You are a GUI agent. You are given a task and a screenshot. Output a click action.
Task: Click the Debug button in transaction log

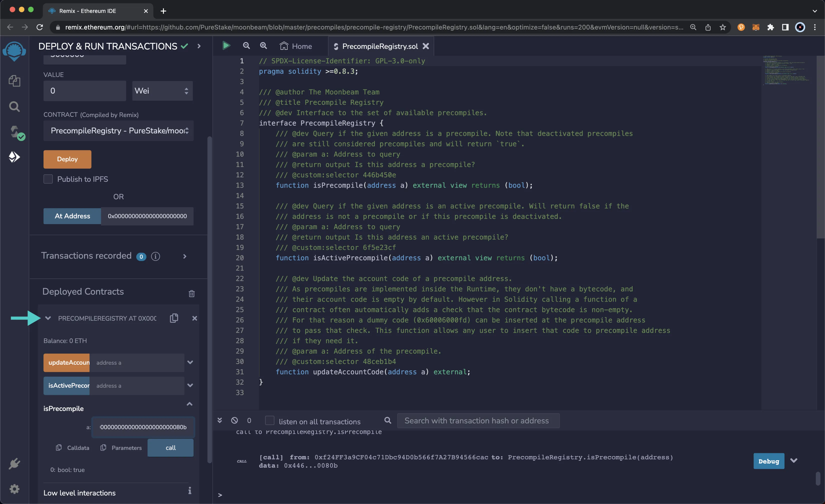coord(768,460)
